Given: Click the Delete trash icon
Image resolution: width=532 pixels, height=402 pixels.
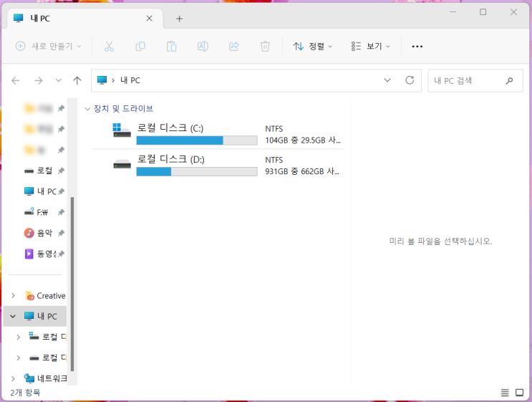Looking at the screenshot, I should [265, 46].
